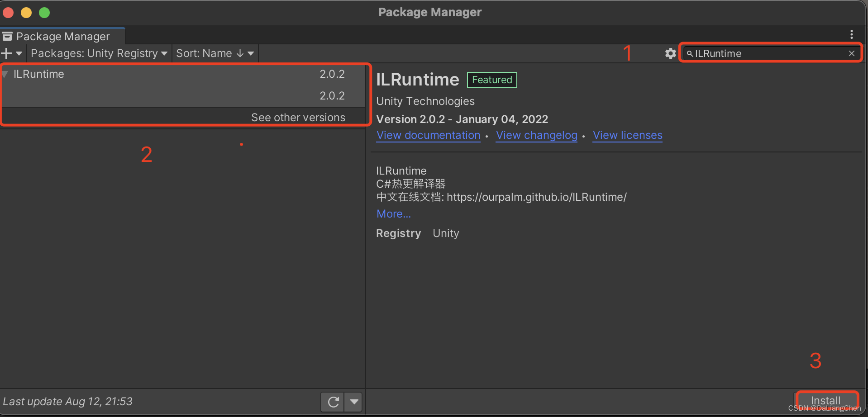The image size is (868, 417).
Task: Open the add package plus icon
Action: coord(7,53)
